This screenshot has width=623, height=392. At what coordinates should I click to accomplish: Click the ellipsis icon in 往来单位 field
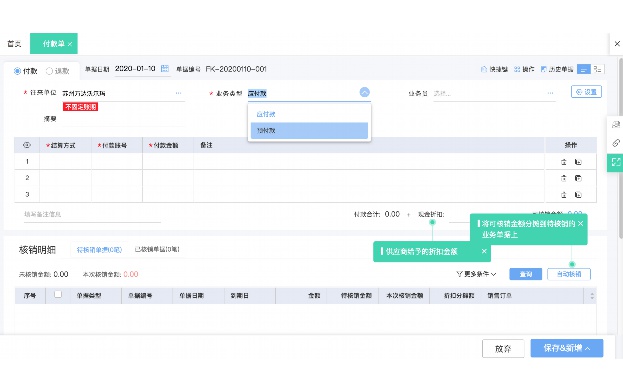tap(178, 93)
